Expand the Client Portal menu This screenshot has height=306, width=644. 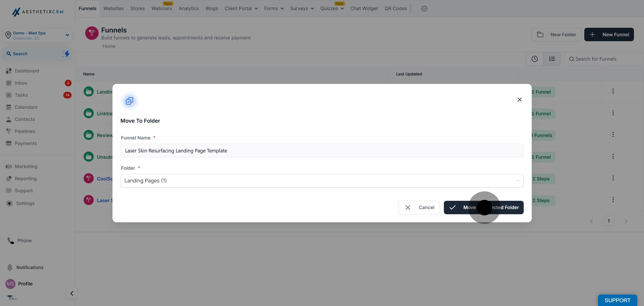(x=241, y=9)
